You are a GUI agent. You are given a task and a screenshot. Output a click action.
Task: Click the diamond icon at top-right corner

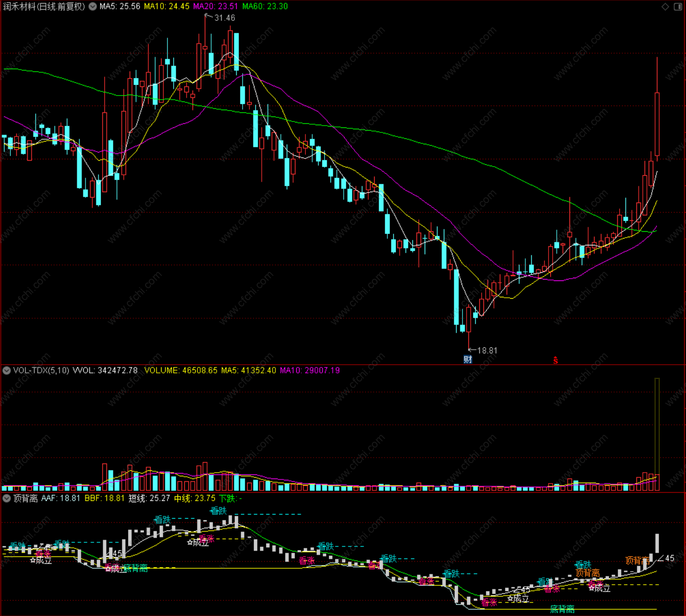666,6
